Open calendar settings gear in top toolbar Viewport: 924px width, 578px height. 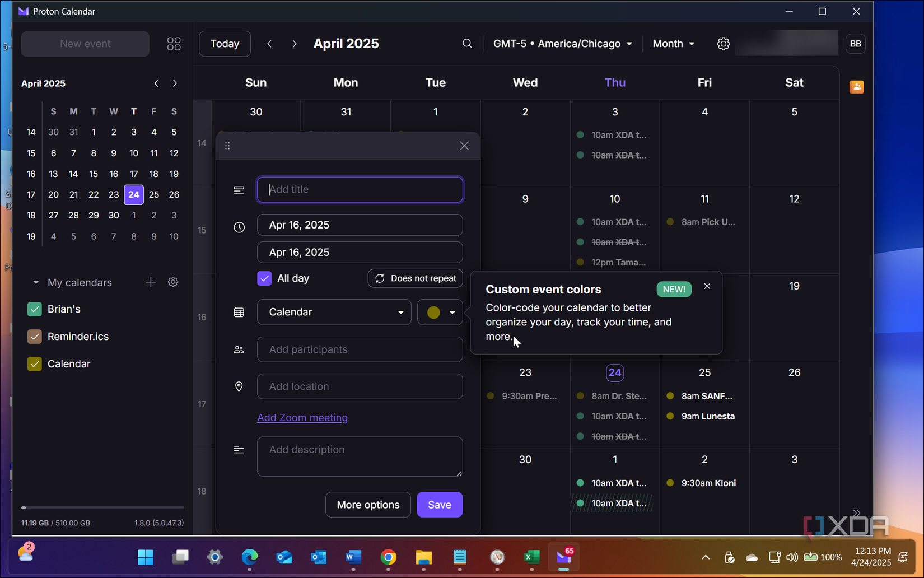coord(724,44)
